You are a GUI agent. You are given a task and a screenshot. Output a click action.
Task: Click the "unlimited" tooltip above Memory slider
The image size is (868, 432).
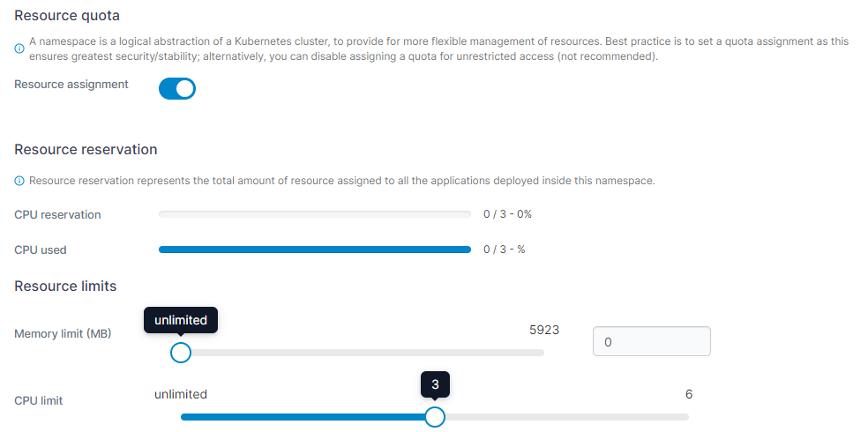click(181, 321)
